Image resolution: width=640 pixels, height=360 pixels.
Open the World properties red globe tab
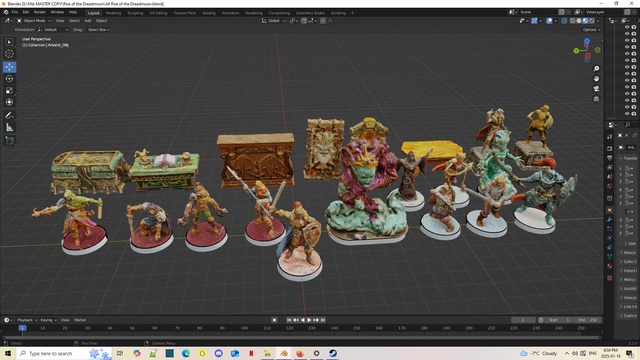pos(610,186)
